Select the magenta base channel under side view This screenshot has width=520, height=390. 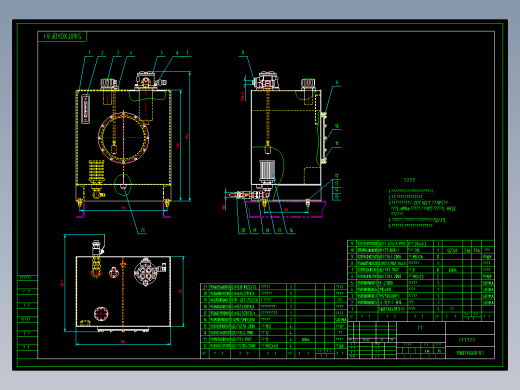coord(285,209)
